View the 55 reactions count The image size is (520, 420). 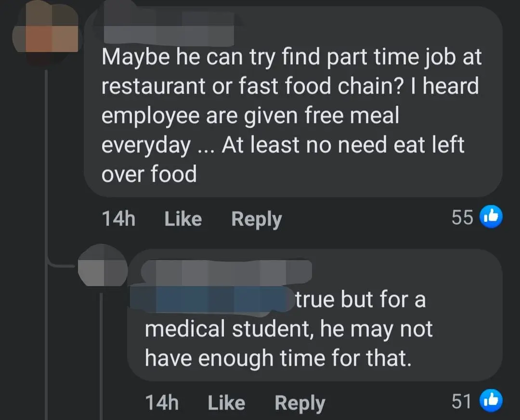pos(462,218)
